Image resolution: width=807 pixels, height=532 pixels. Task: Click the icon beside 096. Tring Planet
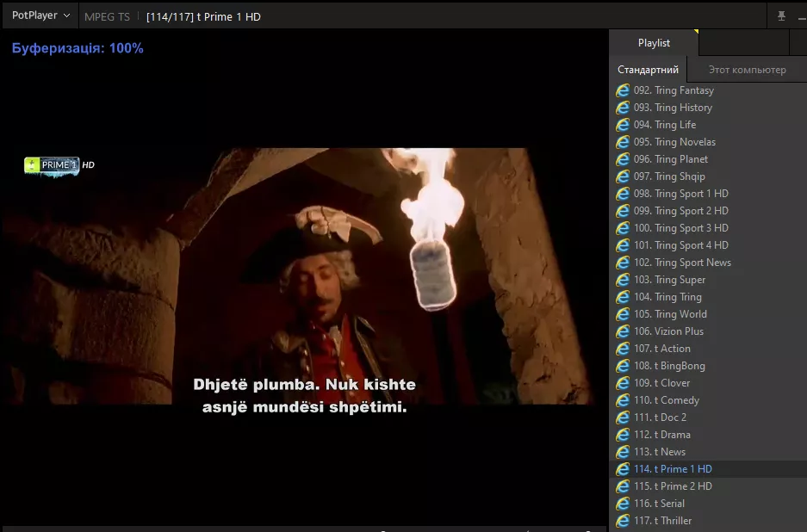coord(623,159)
